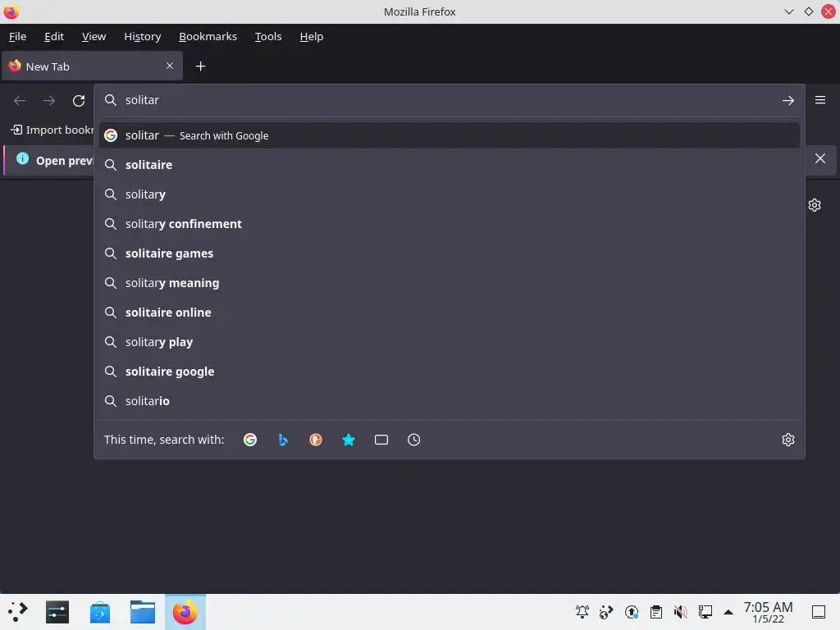The image size is (840, 630).
Task: Search with DuckDuckGo one-off engine icon
Action: click(316, 440)
